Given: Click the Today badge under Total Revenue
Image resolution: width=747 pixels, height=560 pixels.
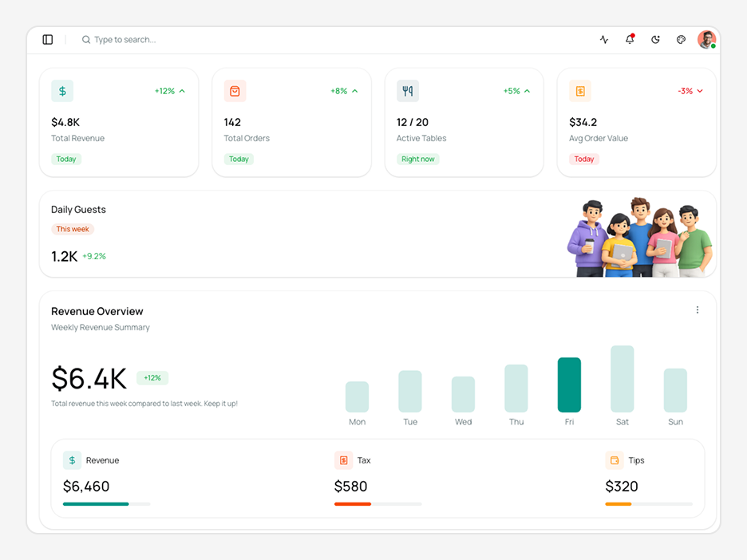Looking at the screenshot, I should pos(66,159).
